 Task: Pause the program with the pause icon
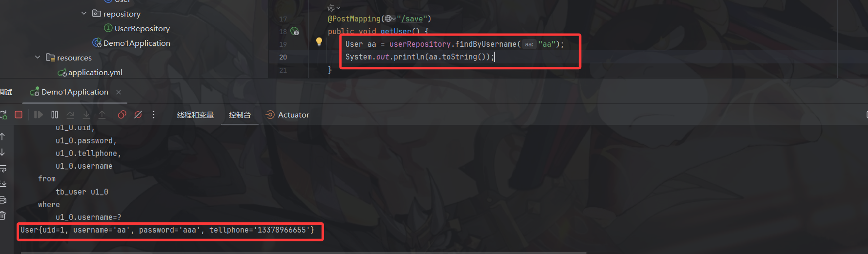(x=55, y=115)
